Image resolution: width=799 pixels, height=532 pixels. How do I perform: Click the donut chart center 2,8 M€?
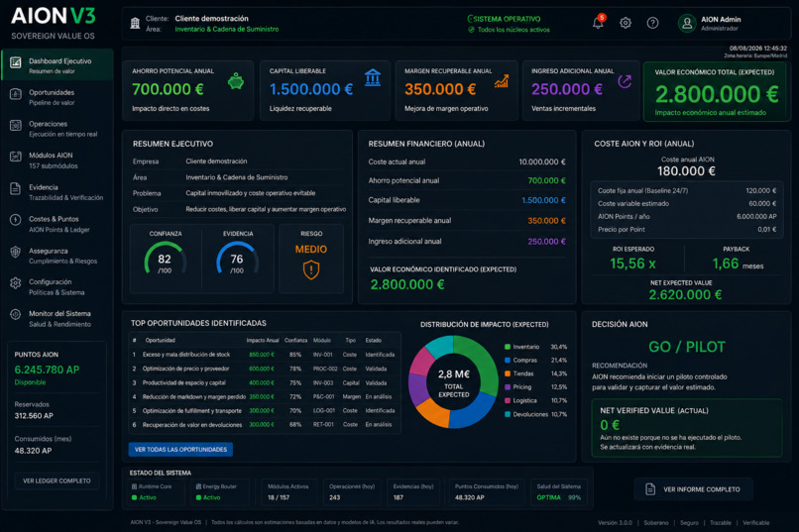pos(453,374)
